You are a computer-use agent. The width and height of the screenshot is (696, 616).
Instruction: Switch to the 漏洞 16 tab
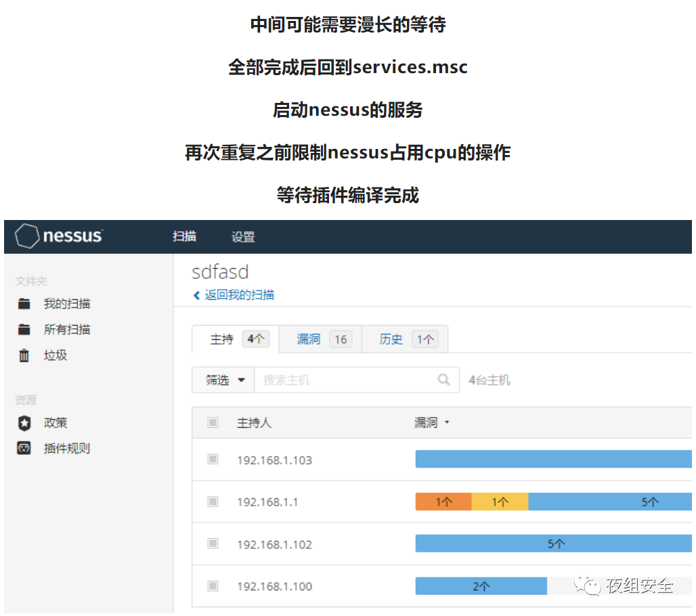point(320,339)
